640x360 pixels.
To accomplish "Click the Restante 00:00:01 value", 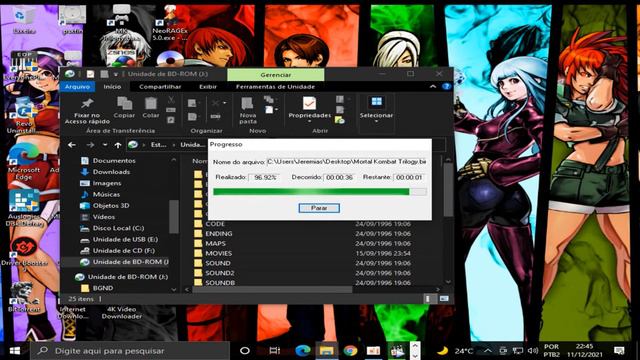I will coord(409,178).
